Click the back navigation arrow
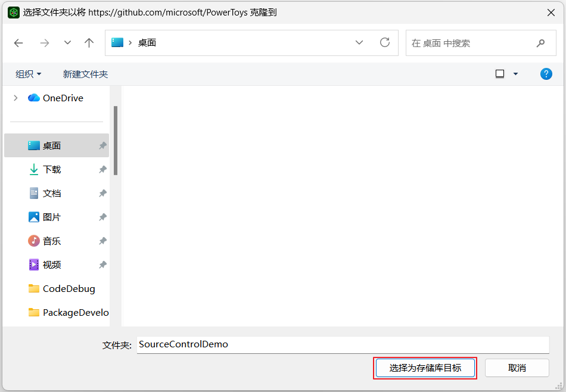Viewport: 566px width, 392px height. (18, 43)
